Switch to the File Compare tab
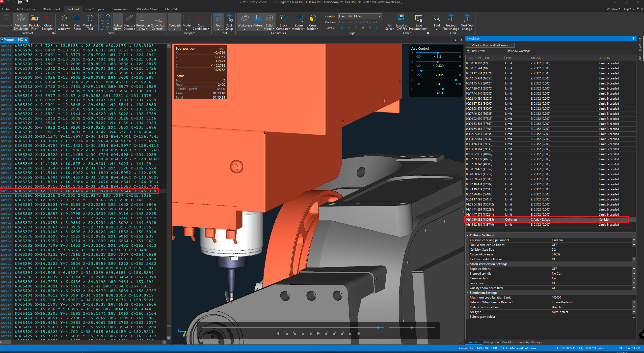The width and height of the screenshot is (644, 353). coord(95,9)
